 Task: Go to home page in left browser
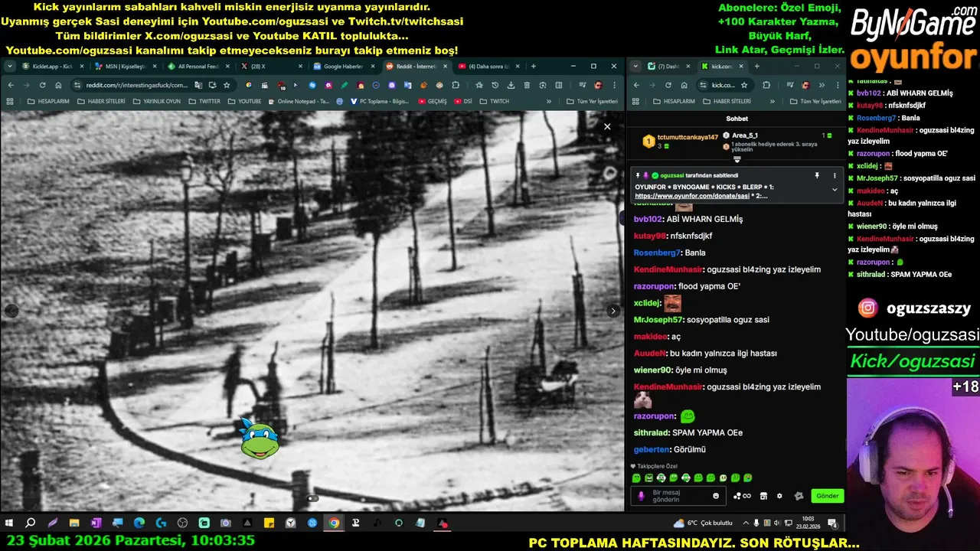click(58, 85)
